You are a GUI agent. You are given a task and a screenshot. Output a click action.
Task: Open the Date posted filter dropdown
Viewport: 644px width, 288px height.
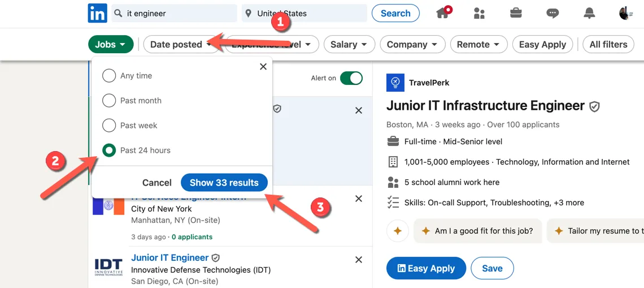[181, 45]
